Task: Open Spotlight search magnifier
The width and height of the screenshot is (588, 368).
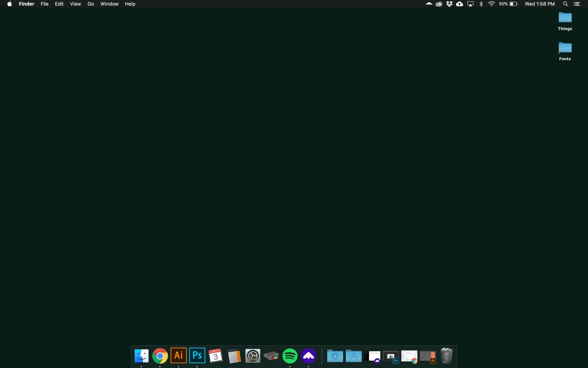Action: coord(565,4)
